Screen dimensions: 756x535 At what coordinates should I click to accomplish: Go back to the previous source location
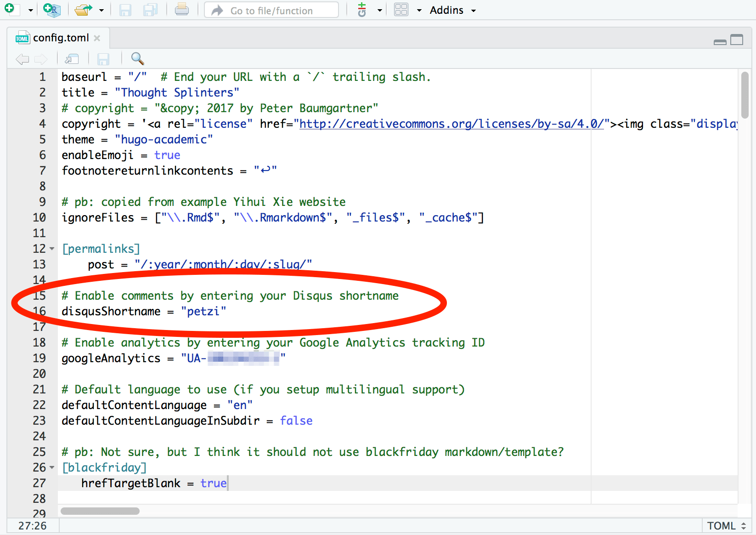coord(22,58)
